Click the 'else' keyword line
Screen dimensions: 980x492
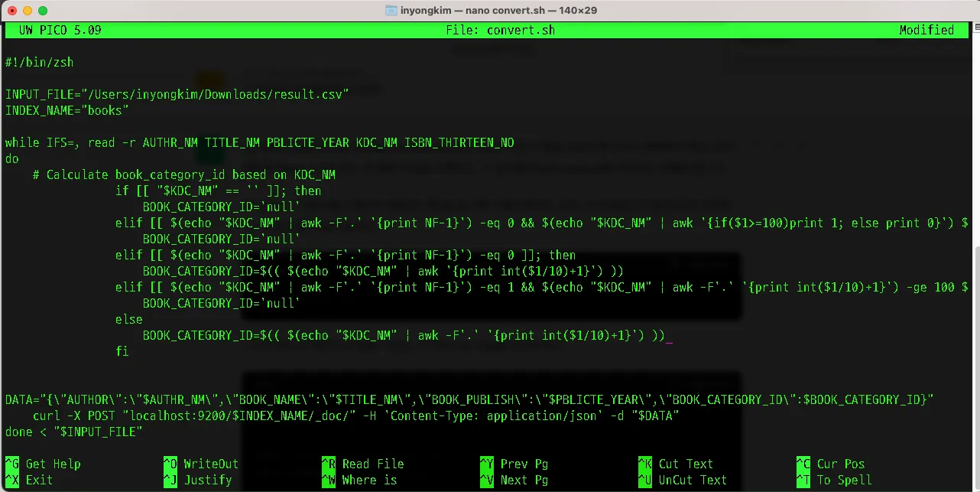pyautogui.click(x=129, y=319)
